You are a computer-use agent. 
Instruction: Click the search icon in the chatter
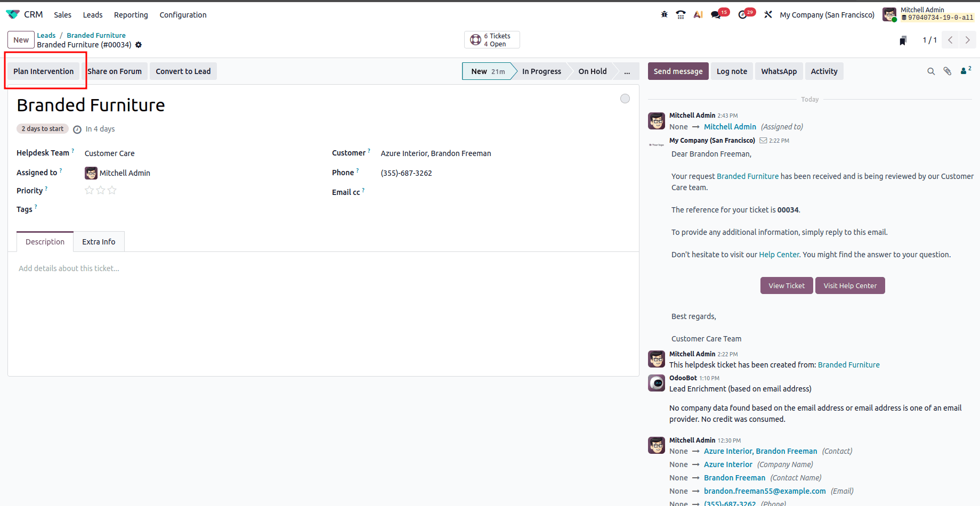pyautogui.click(x=931, y=71)
